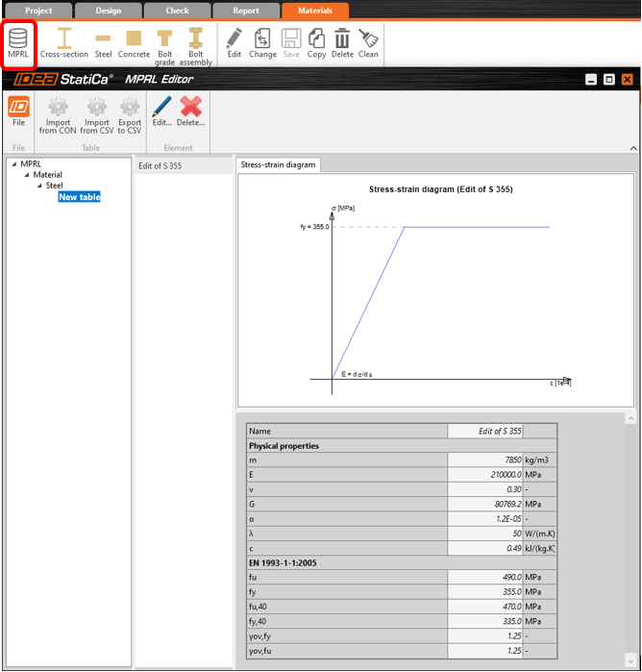
Task: Collapse the Steel tree node
Action: pos(39,187)
